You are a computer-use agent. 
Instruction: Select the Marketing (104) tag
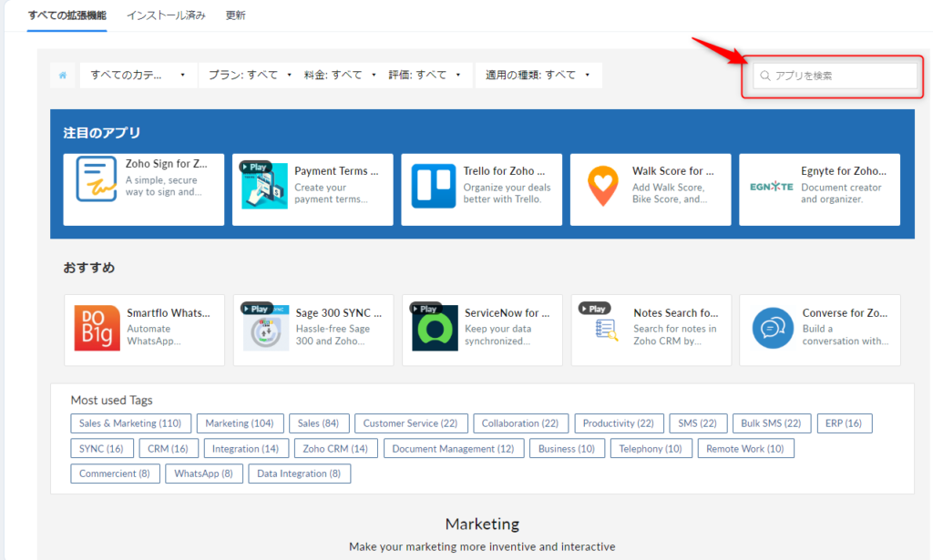click(240, 423)
